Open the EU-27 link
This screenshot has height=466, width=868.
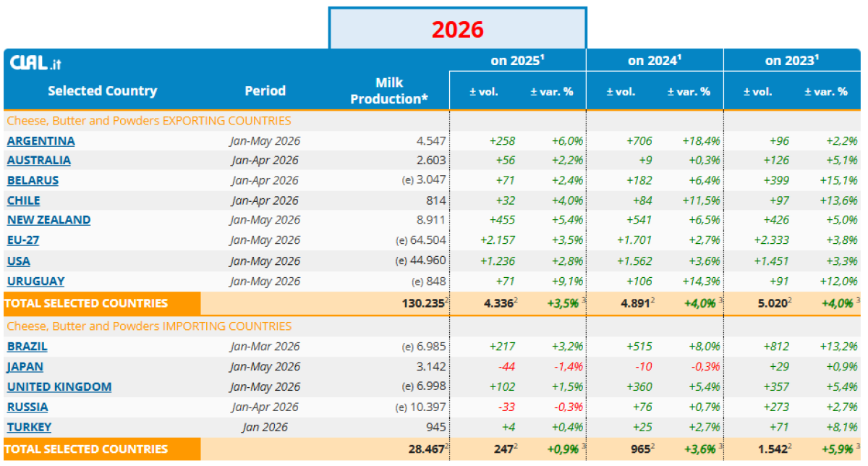point(23,240)
